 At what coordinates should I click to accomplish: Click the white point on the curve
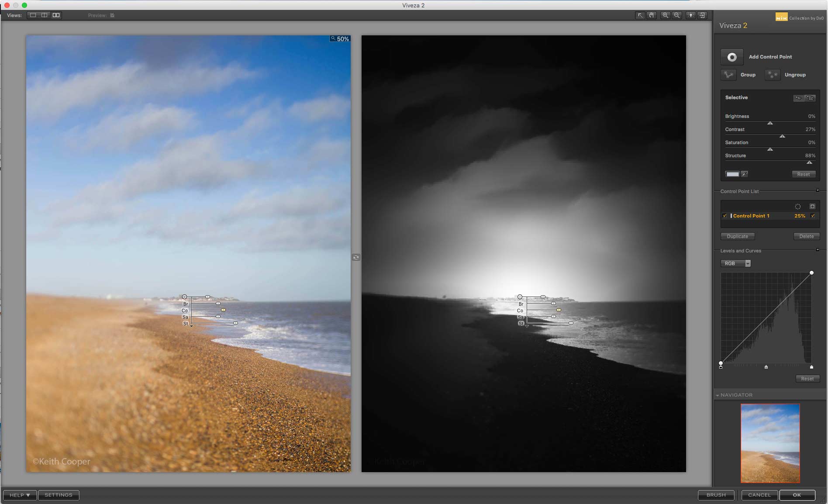pos(811,273)
